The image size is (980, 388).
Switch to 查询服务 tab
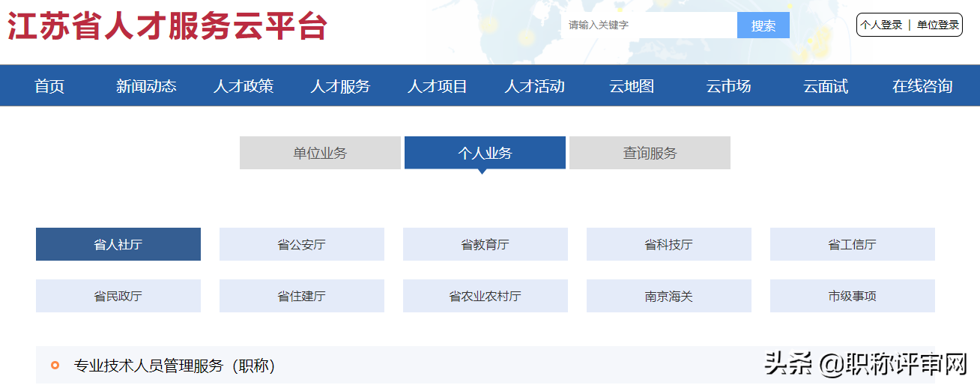[x=650, y=153]
